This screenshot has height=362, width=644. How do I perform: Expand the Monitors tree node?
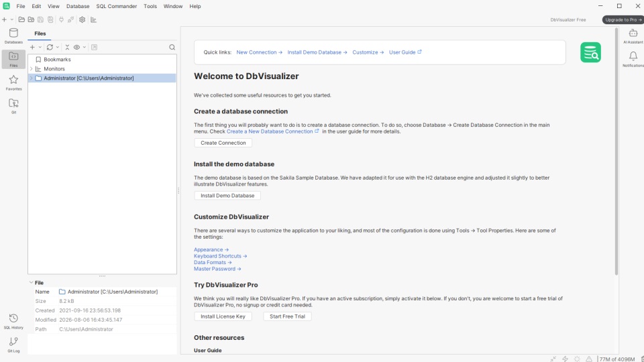tap(32, 69)
